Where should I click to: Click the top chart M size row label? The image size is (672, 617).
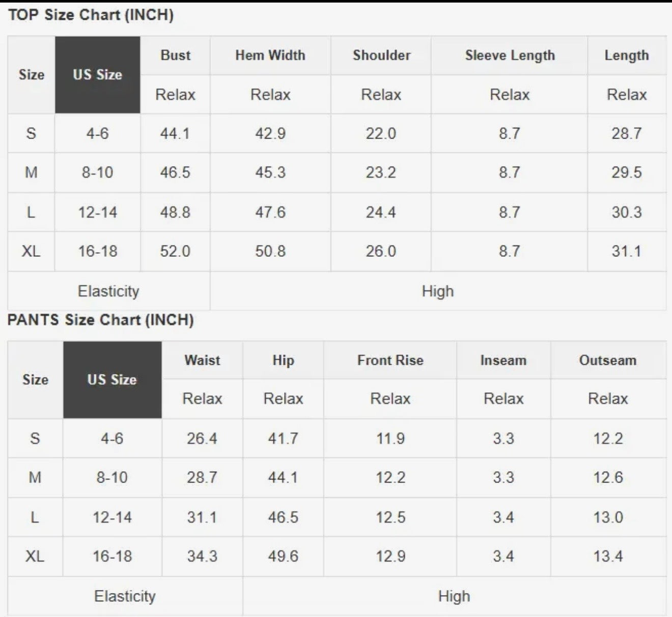[x=31, y=173]
